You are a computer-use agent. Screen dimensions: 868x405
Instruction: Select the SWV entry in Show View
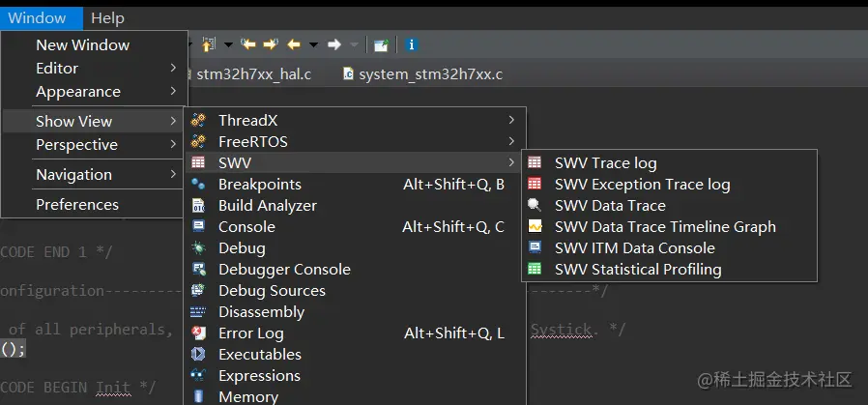click(x=355, y=162)
